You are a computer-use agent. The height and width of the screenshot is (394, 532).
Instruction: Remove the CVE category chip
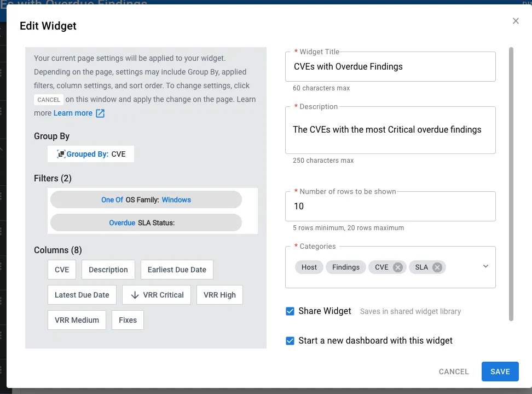click(398, 267)
